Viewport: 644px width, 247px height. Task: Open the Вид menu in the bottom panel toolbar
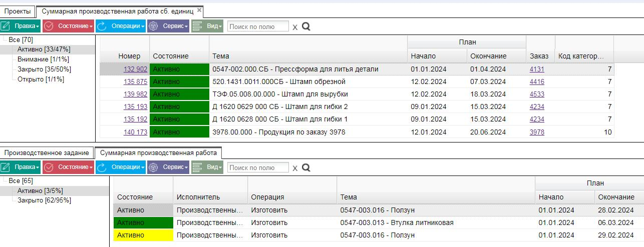pyautogui.click(x=207, y=167)
